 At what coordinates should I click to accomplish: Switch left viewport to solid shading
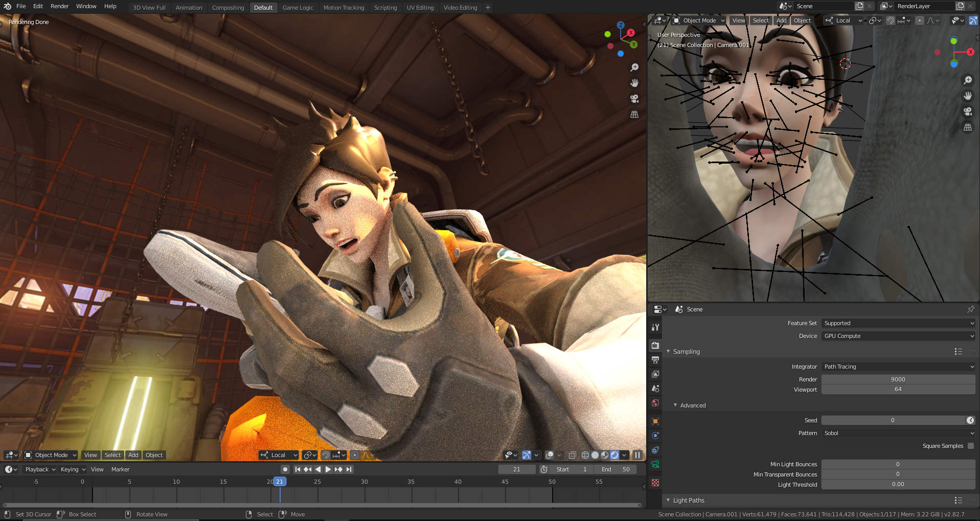pos(595,455)
